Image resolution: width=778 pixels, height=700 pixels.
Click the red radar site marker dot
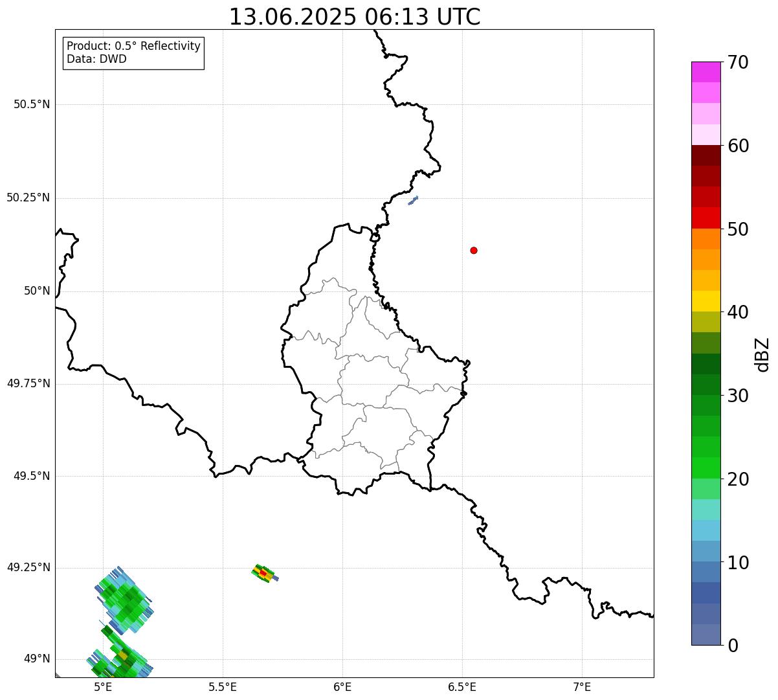[x=474, y=251]
